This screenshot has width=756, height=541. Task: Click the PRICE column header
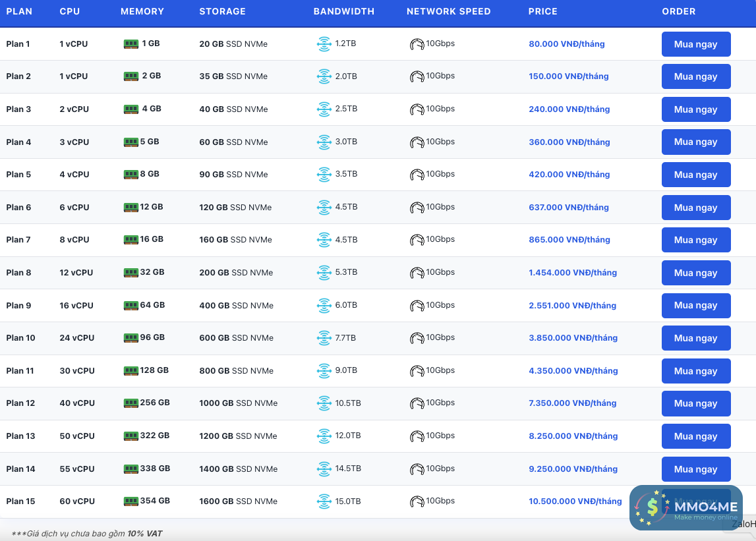click(x=542, y=12)
